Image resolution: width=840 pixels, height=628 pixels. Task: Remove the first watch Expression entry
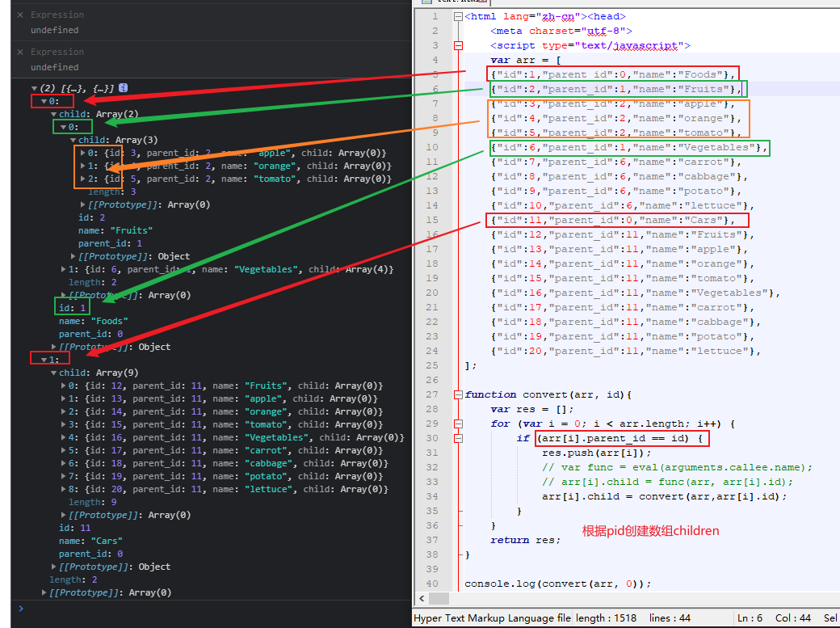tap(20, 15)
